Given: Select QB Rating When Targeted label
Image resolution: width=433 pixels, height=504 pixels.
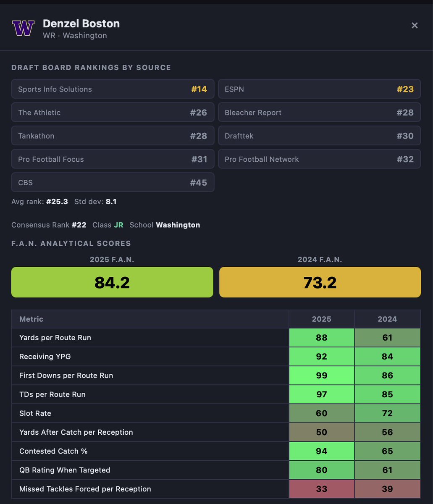Looking at the screenshot, I should coord(65,470).
